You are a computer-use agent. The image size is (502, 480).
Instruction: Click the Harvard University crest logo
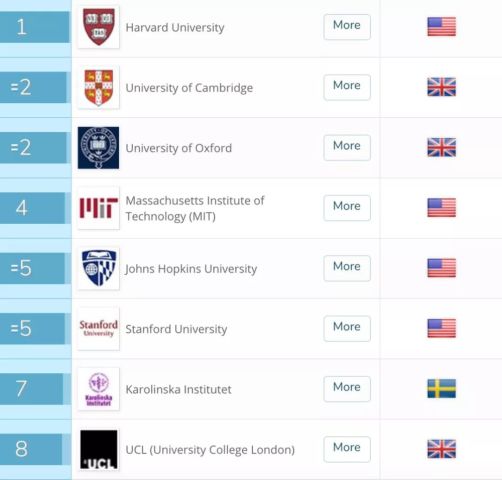[98, 27]
